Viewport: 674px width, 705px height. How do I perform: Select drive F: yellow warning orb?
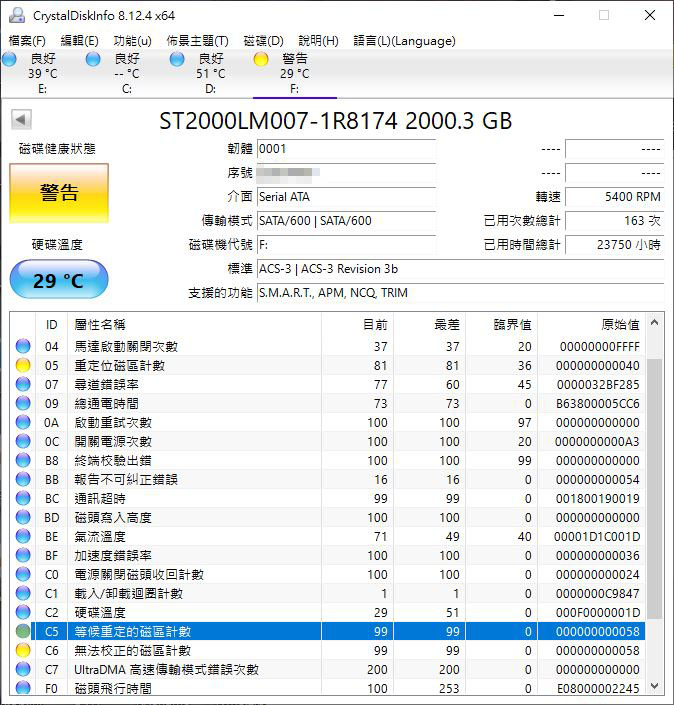click(x=261, y=59)
